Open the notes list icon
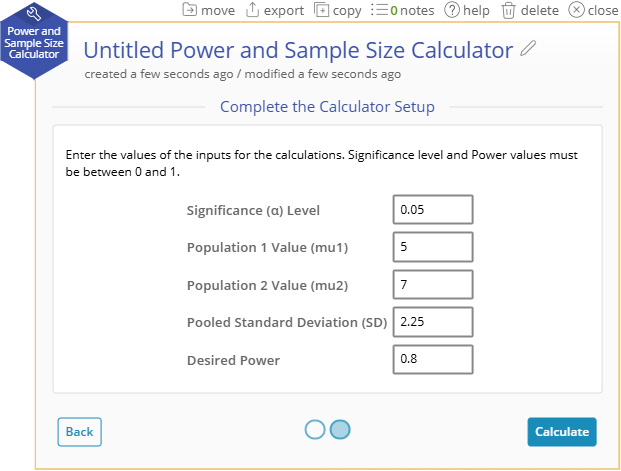 380,10
